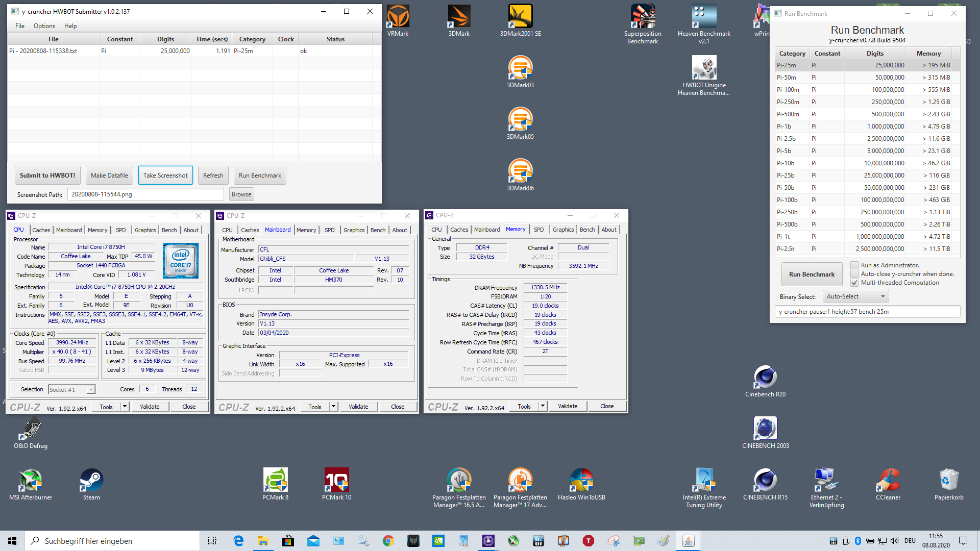Screen dimensions: 980x551
Task: Open the CINEBENCH 2003 desktop icon
Action: pos(765,433)
